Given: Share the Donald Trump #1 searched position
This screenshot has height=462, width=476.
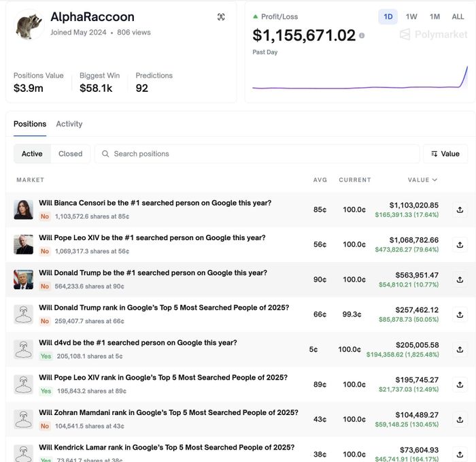Looking at the screenshot, I should point(460,280).
